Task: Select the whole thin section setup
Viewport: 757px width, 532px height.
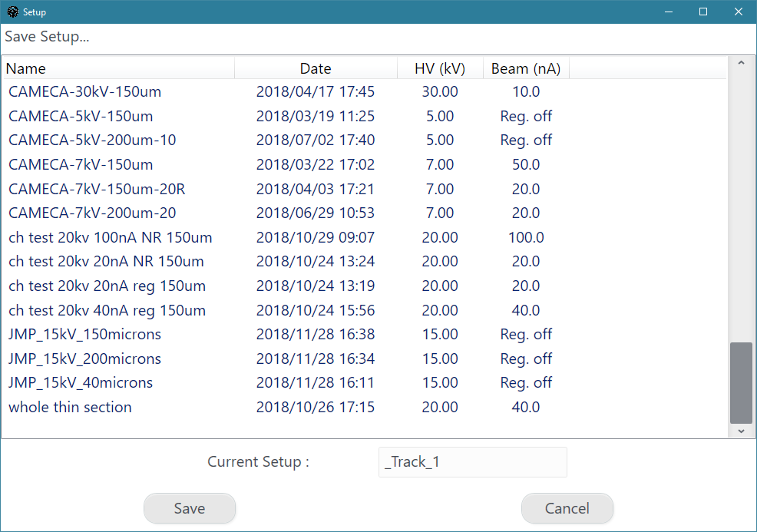Action: pos(70,407)
